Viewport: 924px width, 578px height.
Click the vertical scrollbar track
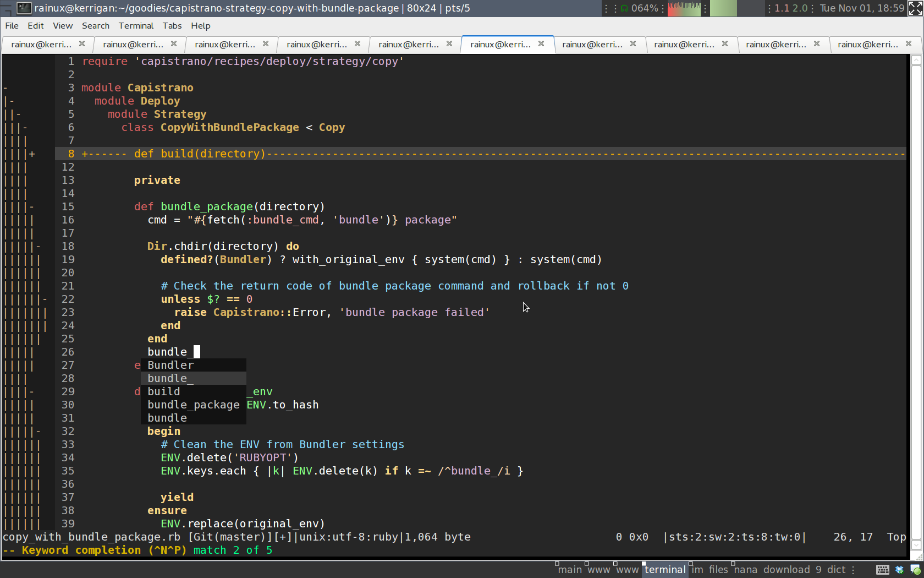[x=916, y=303]
